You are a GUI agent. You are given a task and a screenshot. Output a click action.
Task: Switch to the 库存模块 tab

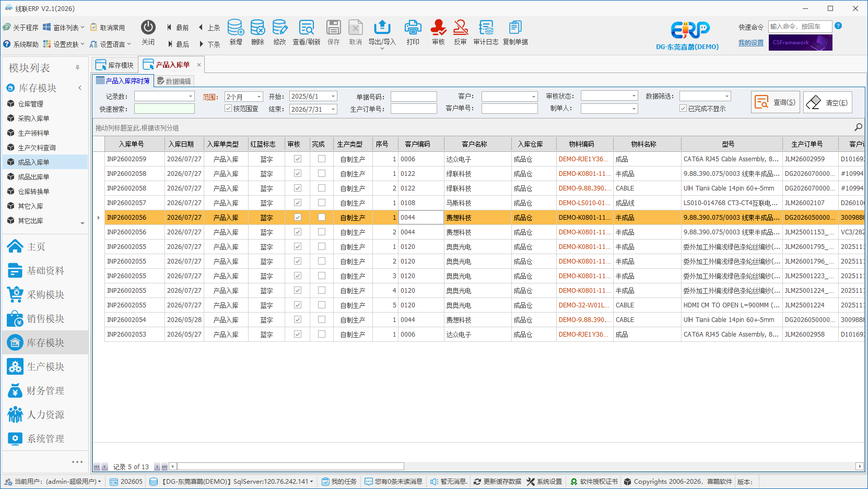115,65
